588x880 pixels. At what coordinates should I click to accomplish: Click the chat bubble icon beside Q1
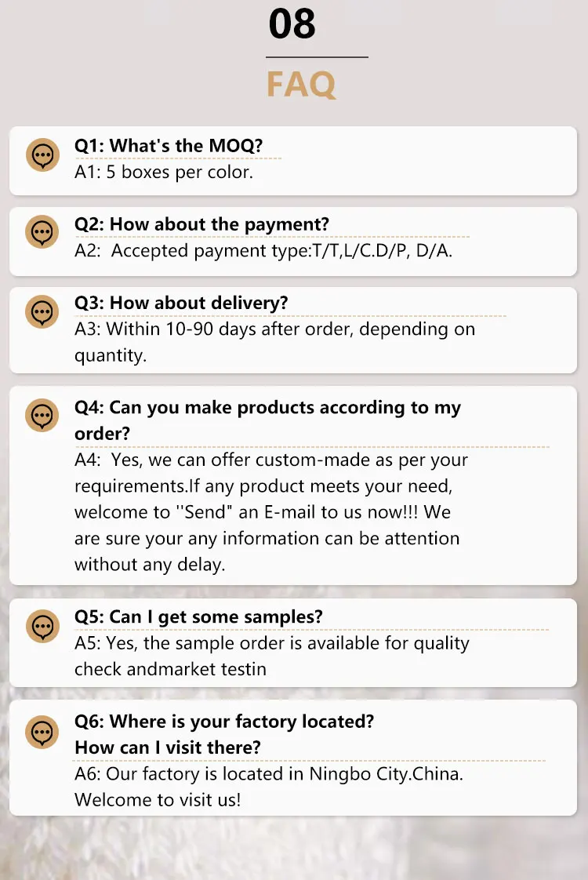[42, 155]
